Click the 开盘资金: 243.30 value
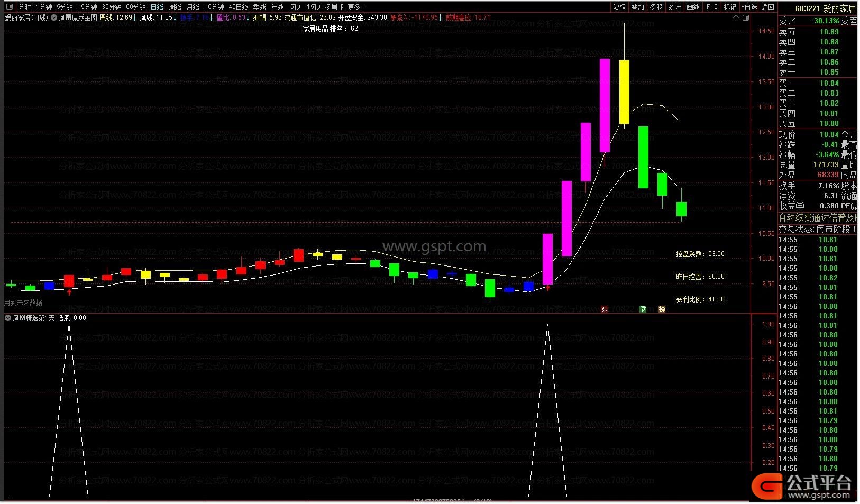The image size is (860, 504). (x=362, y=17)
